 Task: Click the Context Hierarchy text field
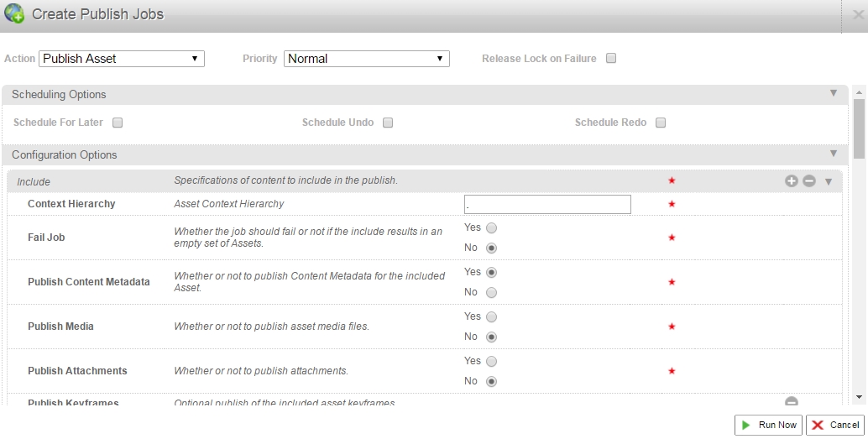[547, 204]
